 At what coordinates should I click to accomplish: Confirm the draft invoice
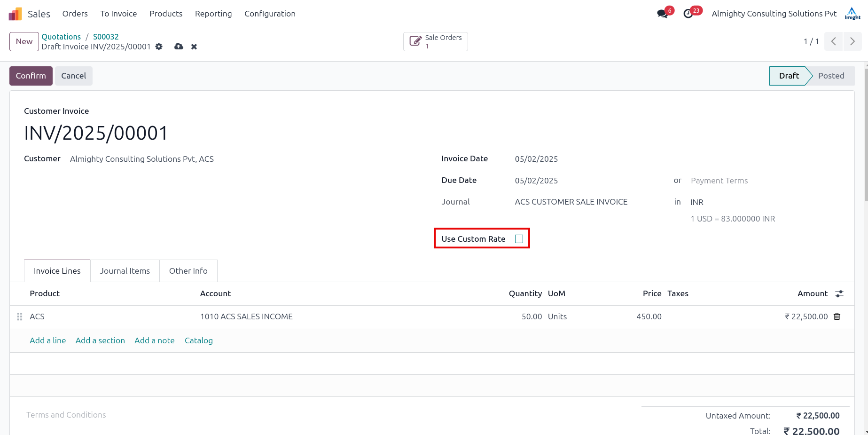(x=31, y=76)
